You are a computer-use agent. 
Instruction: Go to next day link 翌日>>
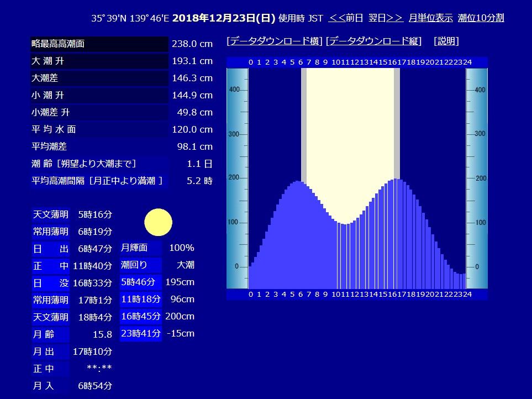(386, 18)
